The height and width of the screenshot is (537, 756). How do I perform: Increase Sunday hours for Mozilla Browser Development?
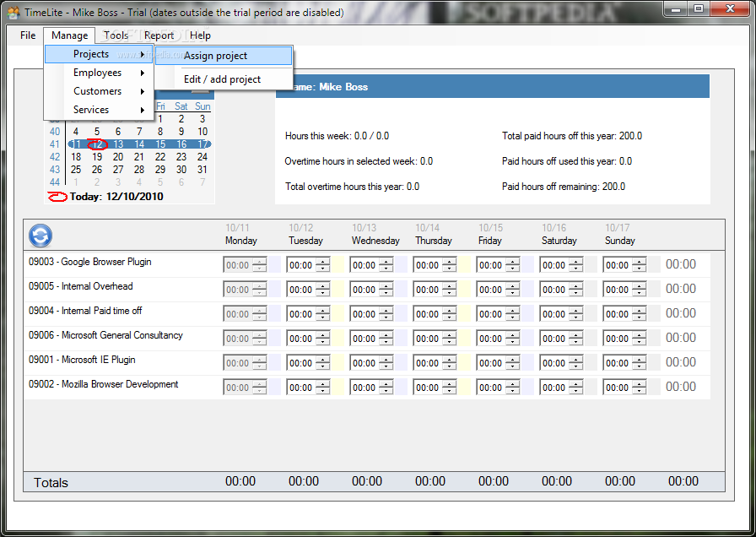(639, 384)
